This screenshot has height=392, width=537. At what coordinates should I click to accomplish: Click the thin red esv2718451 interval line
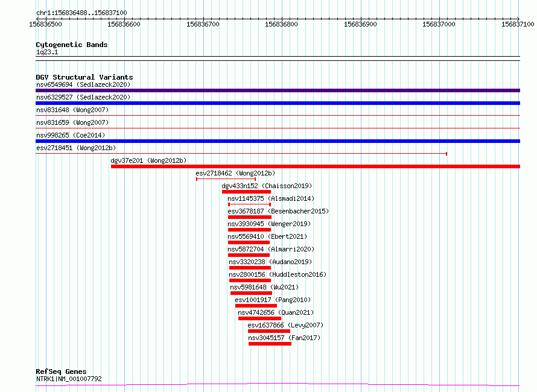[241, 154]
